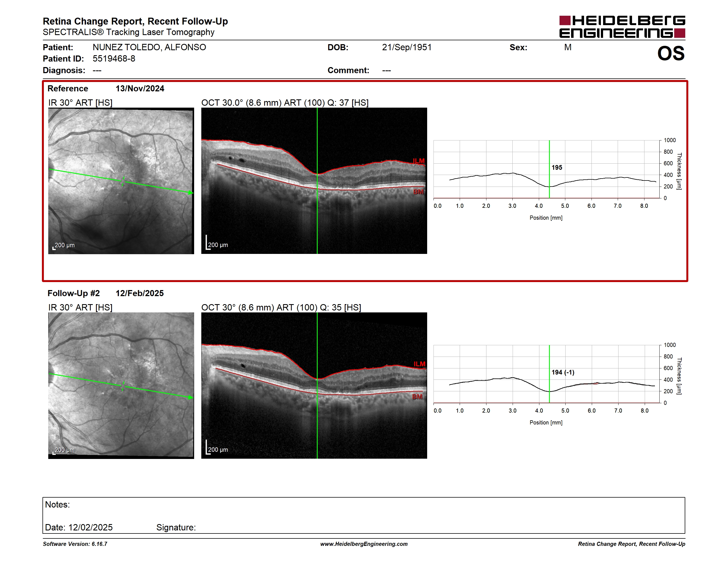Open the www.HeidelbergEngineering.com link
This screenshot has height=563, width=728.
pyautogui.click(x=364, y=544)
